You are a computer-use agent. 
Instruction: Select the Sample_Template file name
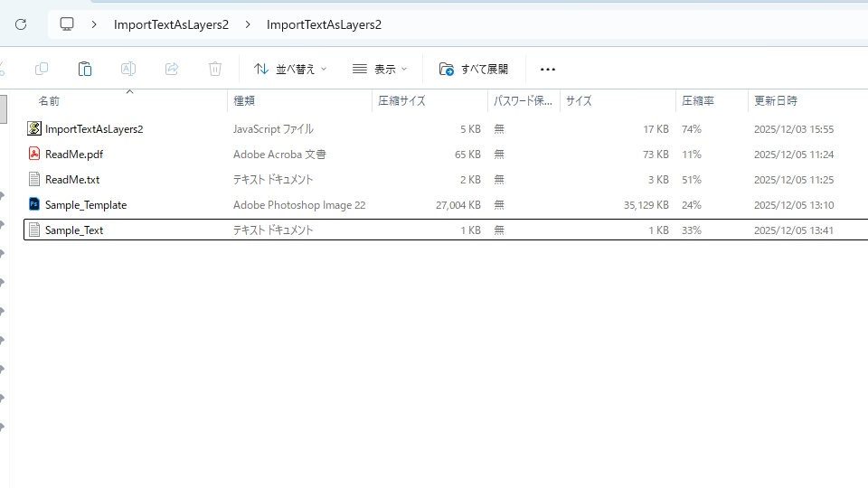pos(86,205)
